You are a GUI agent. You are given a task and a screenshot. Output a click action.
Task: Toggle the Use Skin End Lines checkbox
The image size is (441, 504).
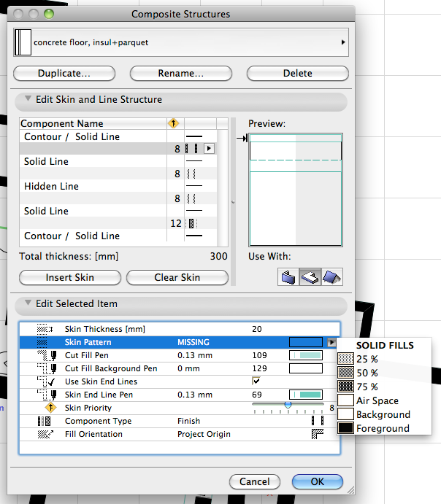[256, 381]
